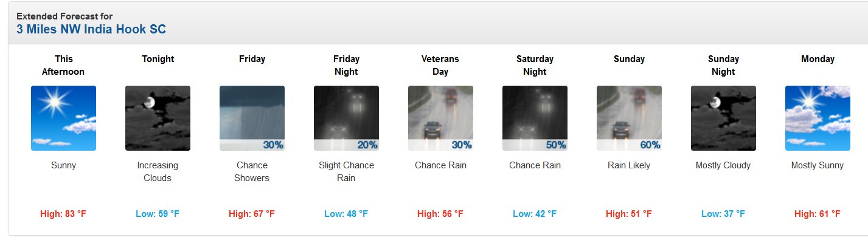Open Sunday Night mostly cloudy icon
868x237 pixels.
723,118
